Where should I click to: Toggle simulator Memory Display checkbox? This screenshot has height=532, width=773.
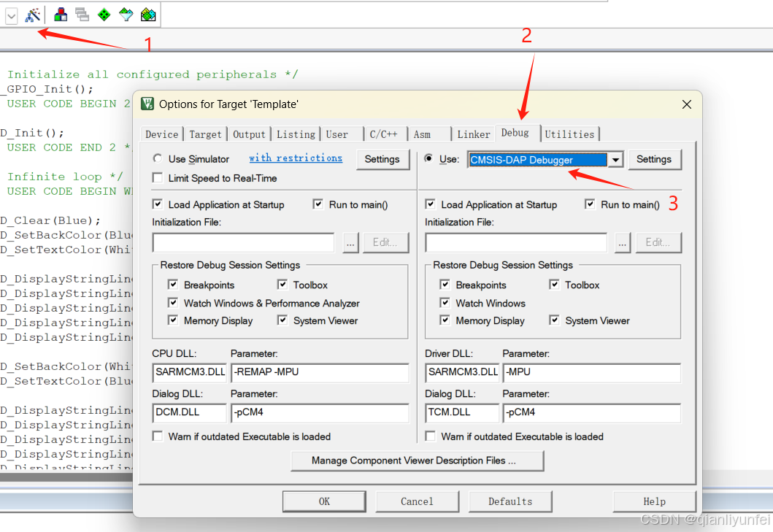click(173, 320)
